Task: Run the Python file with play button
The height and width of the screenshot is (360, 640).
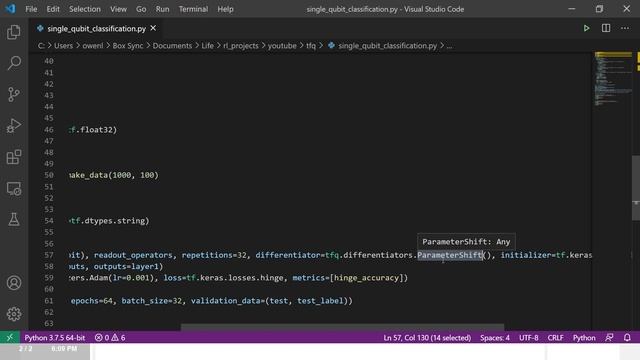Action: tap(586, 28)
